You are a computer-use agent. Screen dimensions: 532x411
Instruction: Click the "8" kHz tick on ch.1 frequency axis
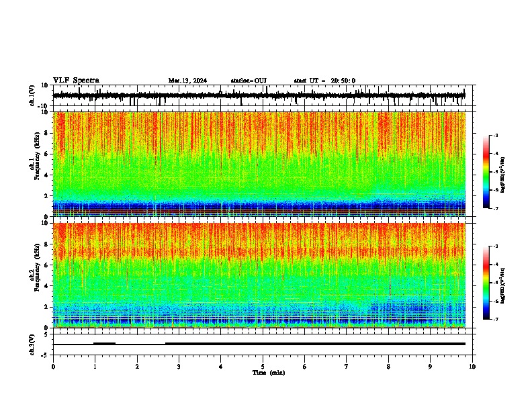pos(46,133)
